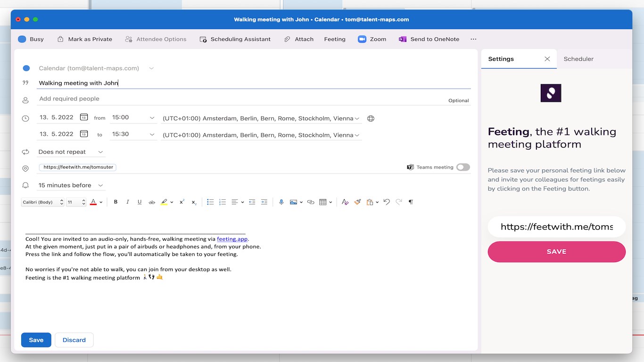This screenshot has width=644, height=362.
Task: Insert a bulleted list
Action: pyautogui.click(x=210, y=202)
